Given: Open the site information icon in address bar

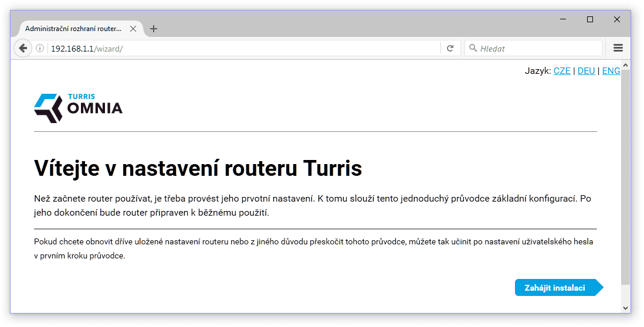Looking at the screenshot, I should pyautogui.click(x=40, y=49).
